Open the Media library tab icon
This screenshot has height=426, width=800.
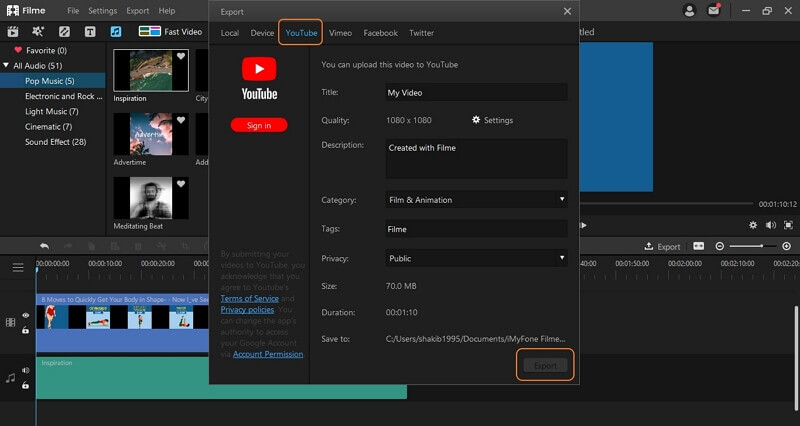point(13,32)
